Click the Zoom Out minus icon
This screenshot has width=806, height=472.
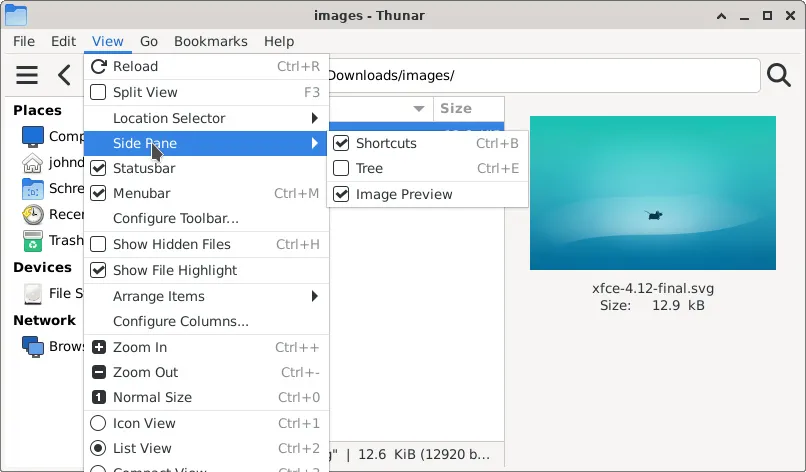[x=98, y=372]
